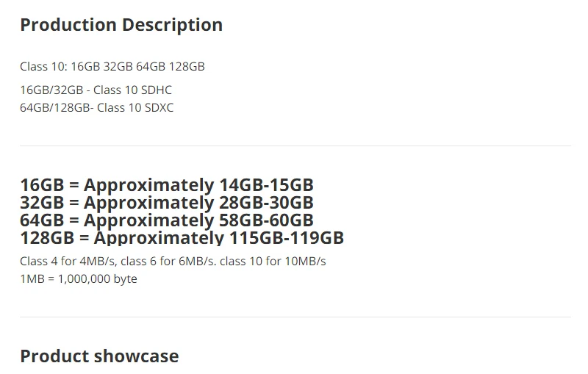Click the Production Description heading
The width and height of the screenshot is (588, 374).
(121, 25)
